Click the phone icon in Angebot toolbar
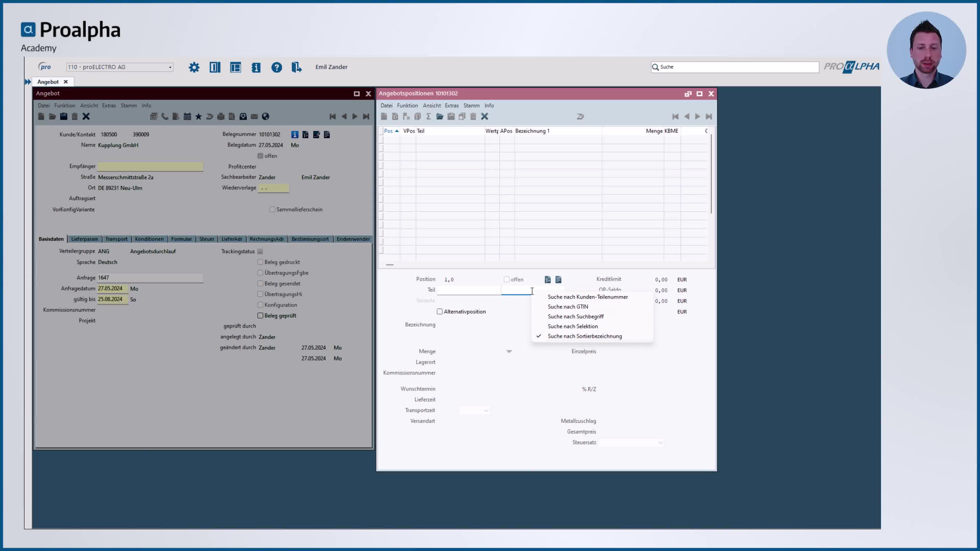Viewport: 980px width, 551px height. [x=165, y=116]
